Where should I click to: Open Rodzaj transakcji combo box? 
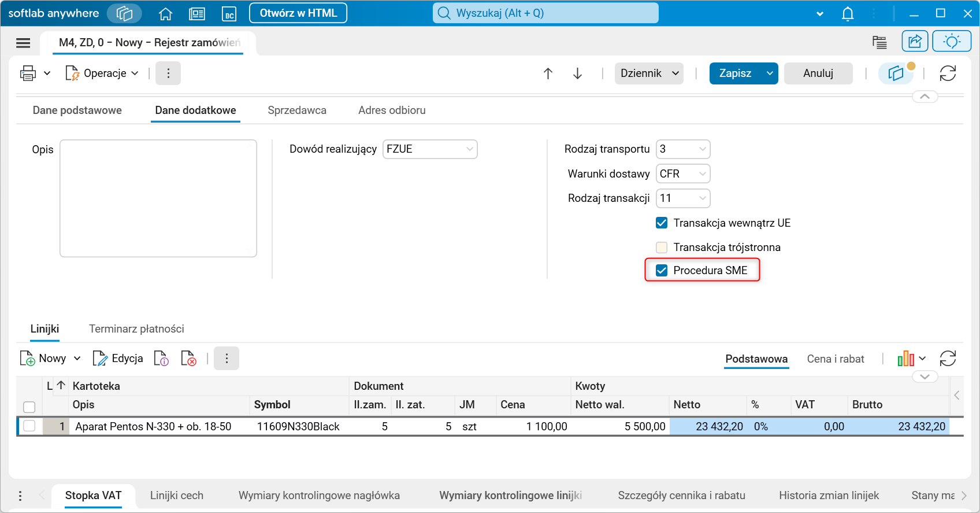pyautogui.click(x=683, y=198)
